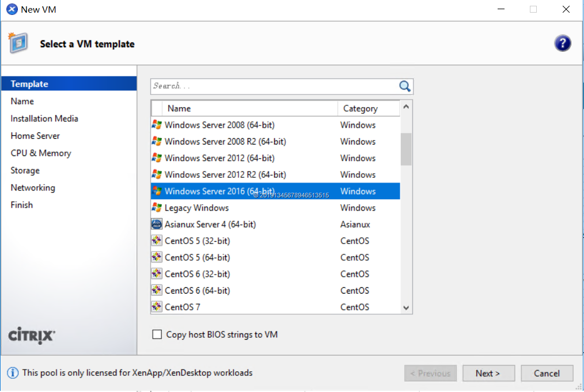Cancel the New VM wizard
This screenshot has height=392, width=584.
click(x=547, y=373)
